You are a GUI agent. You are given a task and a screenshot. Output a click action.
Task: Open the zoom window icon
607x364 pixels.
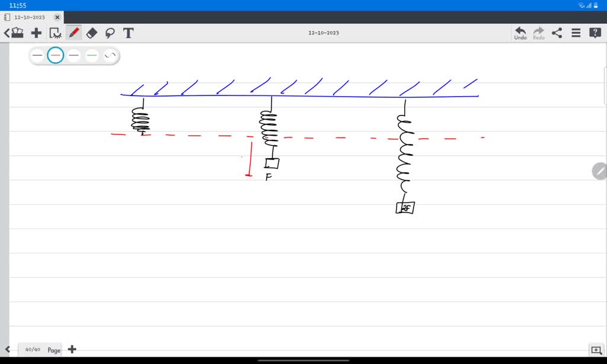coord(596,350)
